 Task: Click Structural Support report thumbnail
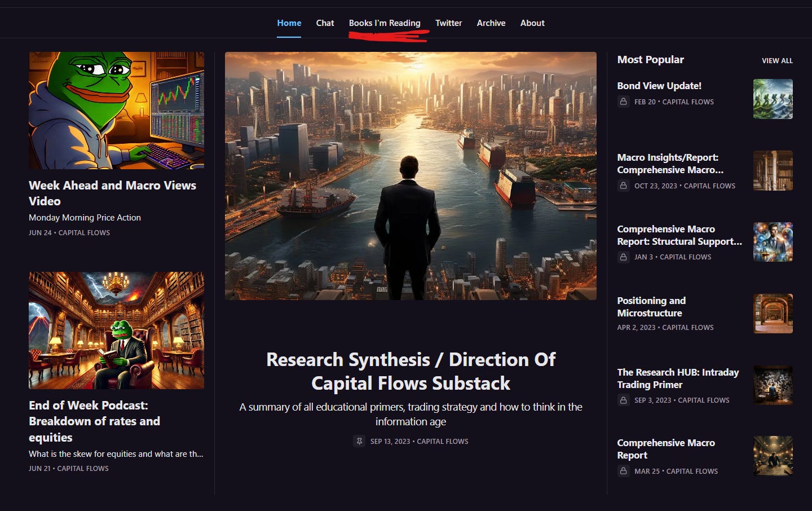[773, 242]
